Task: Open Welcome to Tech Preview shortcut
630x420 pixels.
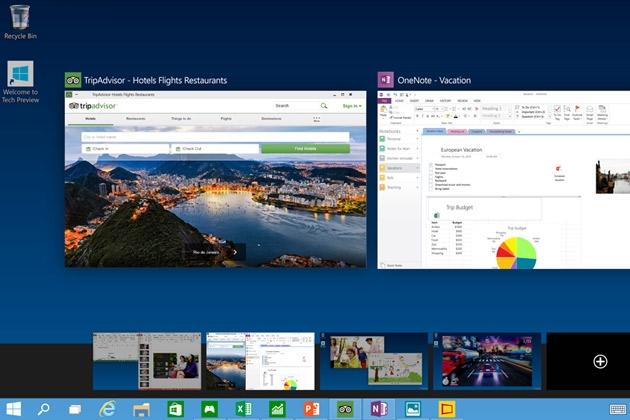Action: tap(20, 82)
